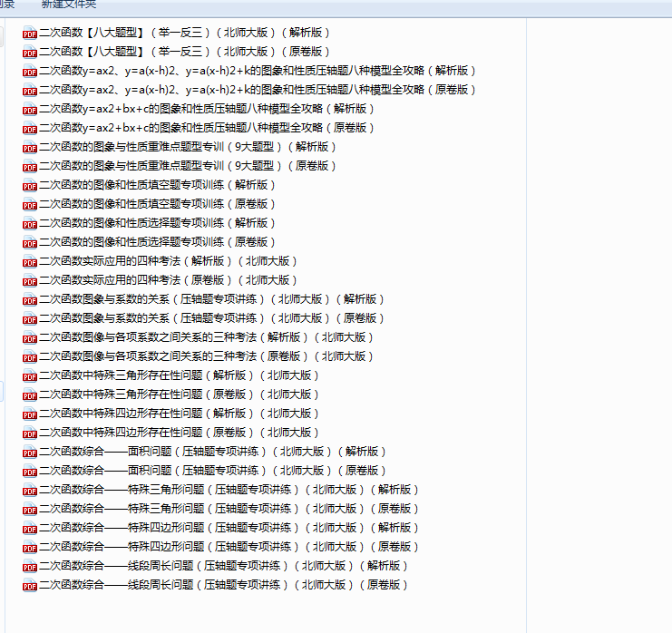Select file name 二次函数图象与系数的关系 压轴题专项讲练(原卷版)
The height and width of the screenshot is (633, 672).
(211, 318)
